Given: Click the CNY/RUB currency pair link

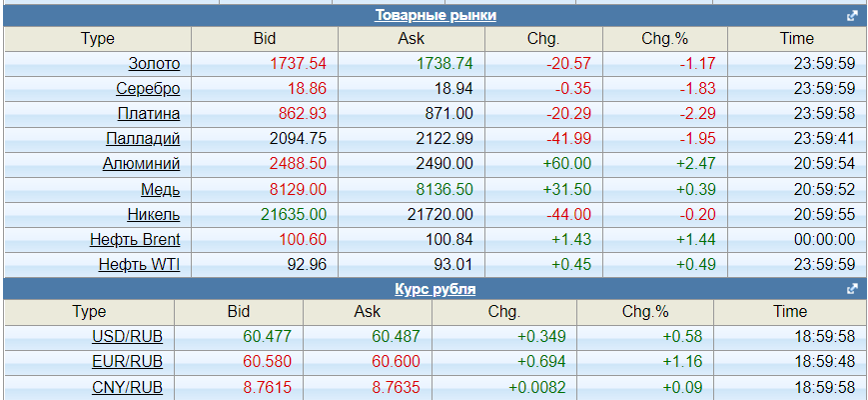Looking at the screenshot, I should pyautogui.click(x=127, y=387).
